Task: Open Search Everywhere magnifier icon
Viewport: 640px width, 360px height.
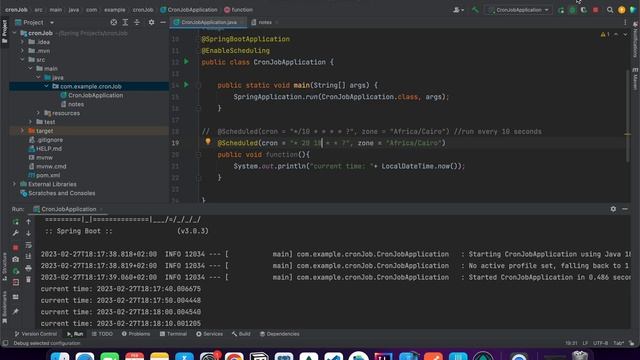Action: click(610, 10)
